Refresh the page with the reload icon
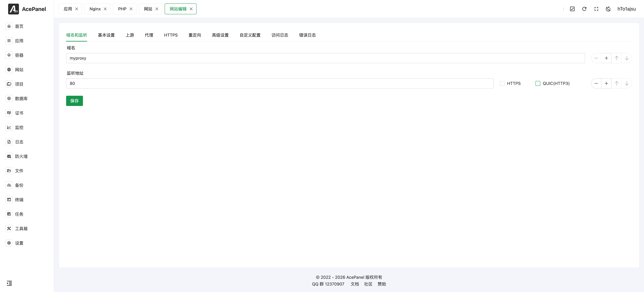 point(584,9)
